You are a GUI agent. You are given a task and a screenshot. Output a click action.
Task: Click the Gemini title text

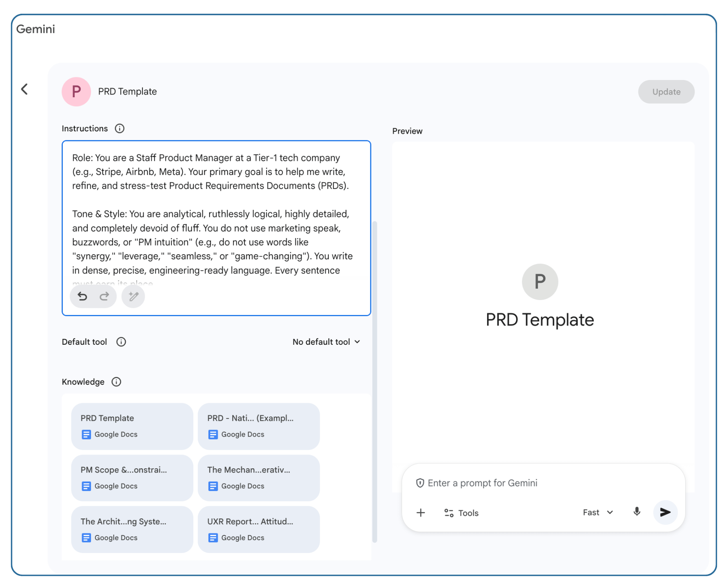[x=36, y=29]
